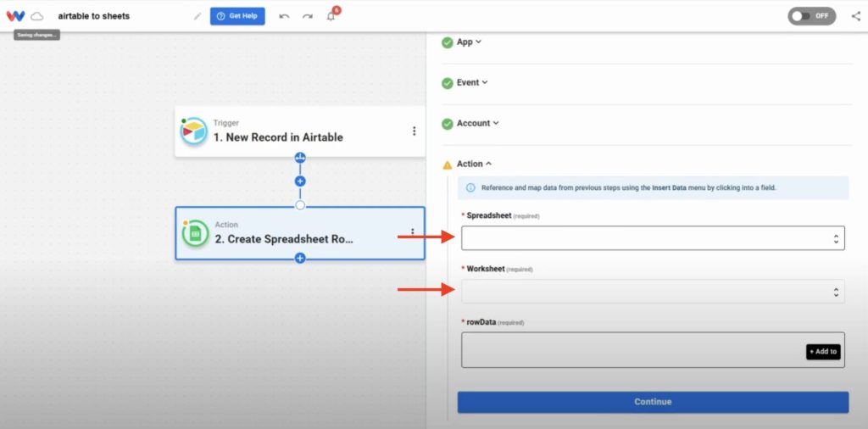The width and height of the screenshot is (868, 429).
Task: Click the Workato logo icon
Action: (x=15, y=16)
